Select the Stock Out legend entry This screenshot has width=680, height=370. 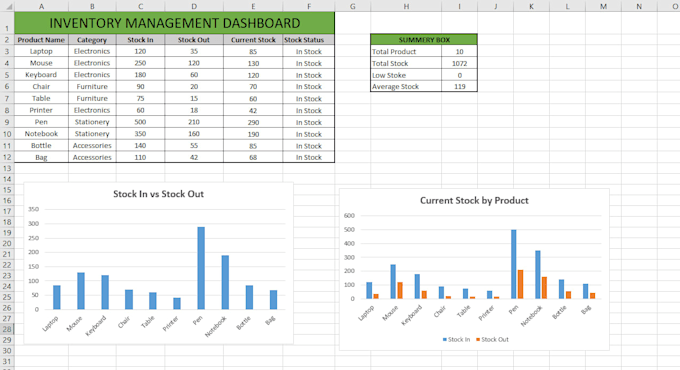(492, 339)
